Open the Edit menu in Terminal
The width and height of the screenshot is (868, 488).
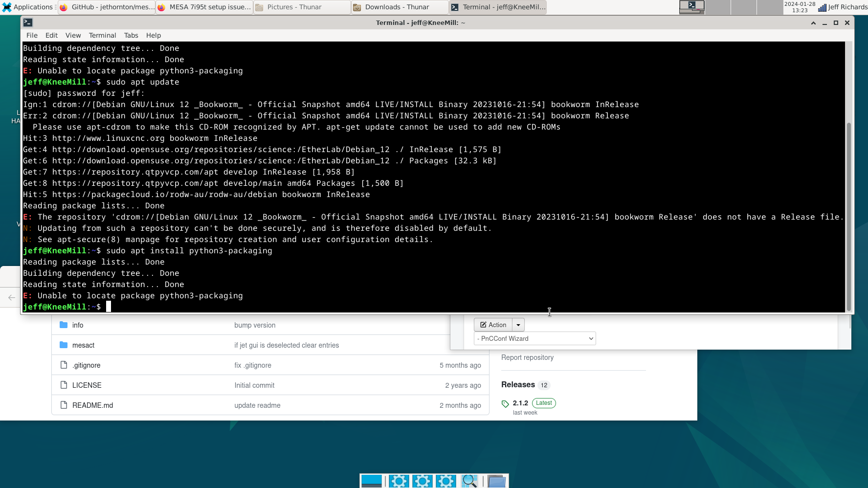[x=51, y=35]
